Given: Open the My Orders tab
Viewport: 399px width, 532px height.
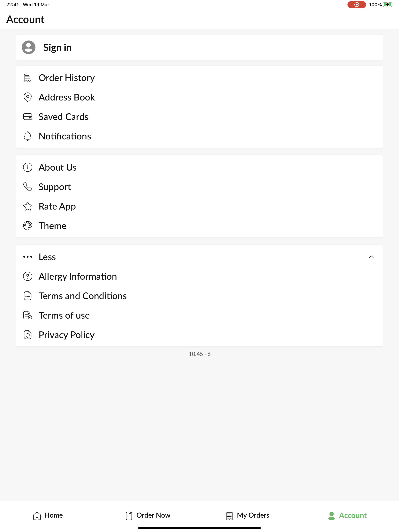Looking at the screenshot, I should (x=247, y=515).
